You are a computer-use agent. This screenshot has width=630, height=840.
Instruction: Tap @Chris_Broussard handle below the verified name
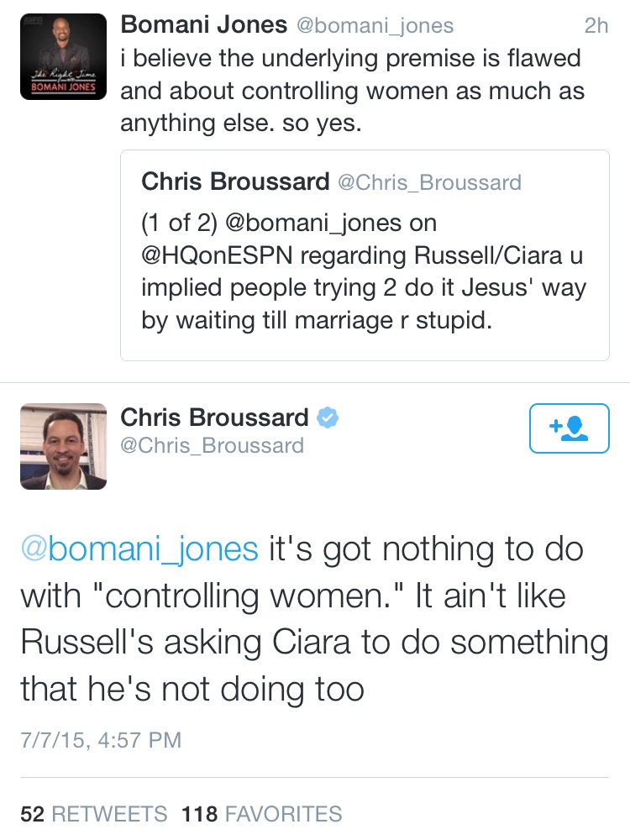click(x=213, y=444)
